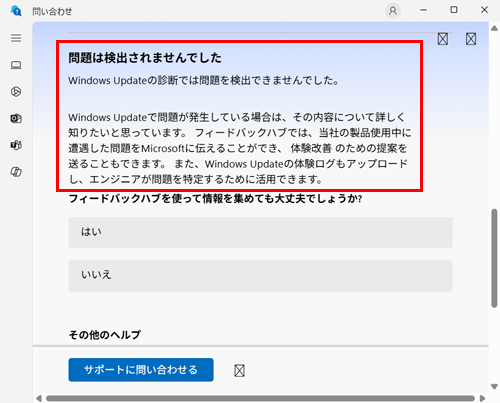
Task: Click the 問い合わせ window title
Action: [52, 11]
